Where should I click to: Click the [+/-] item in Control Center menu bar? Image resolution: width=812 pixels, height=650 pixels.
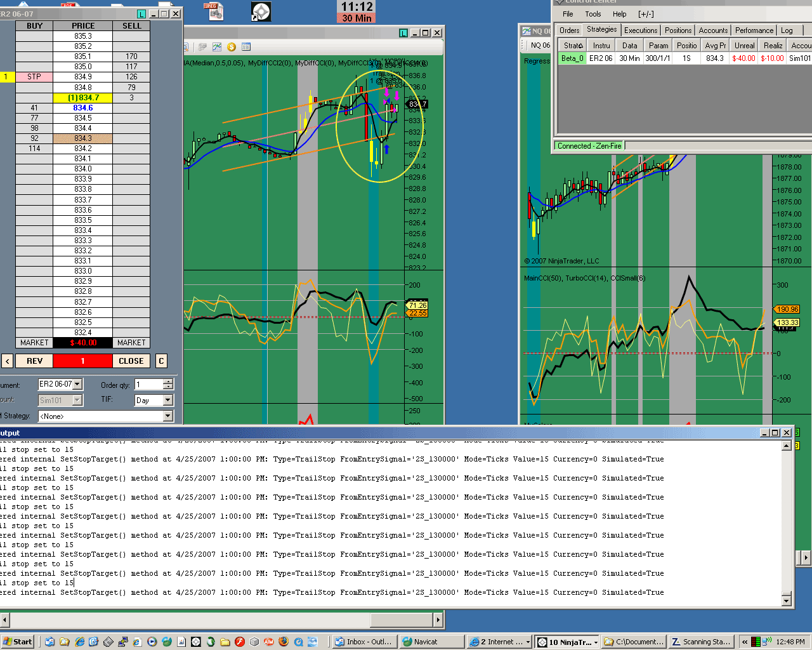[646, 14]
